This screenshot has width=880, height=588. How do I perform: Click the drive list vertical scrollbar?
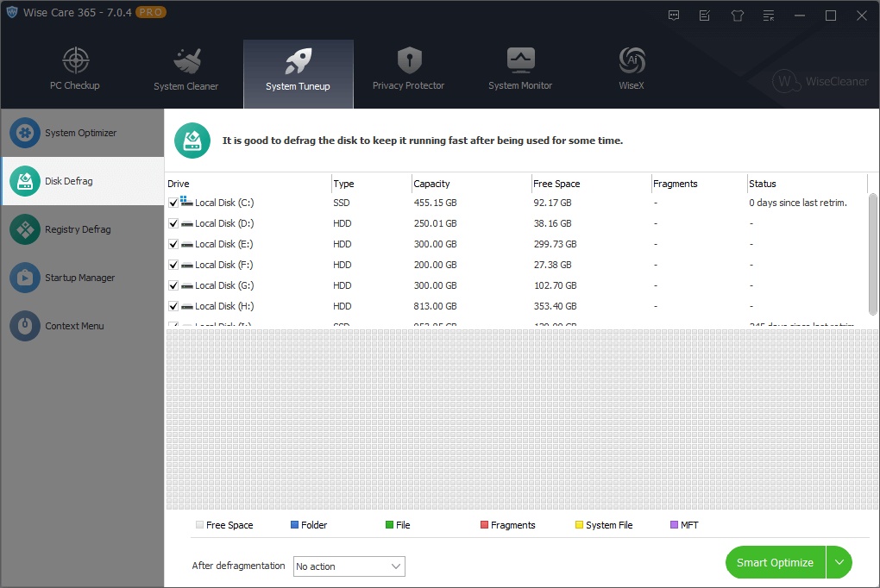tap(873, 254)
